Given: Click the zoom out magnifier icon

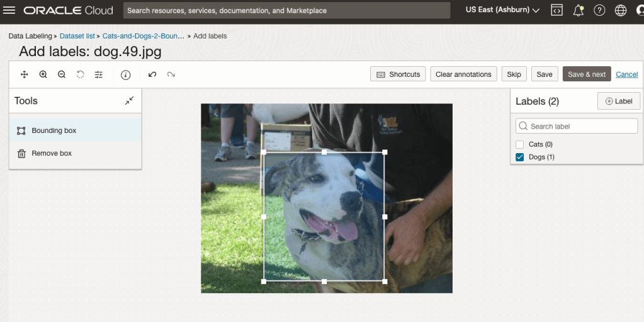Looking at the screenshot, I should [x=62, y=74].
